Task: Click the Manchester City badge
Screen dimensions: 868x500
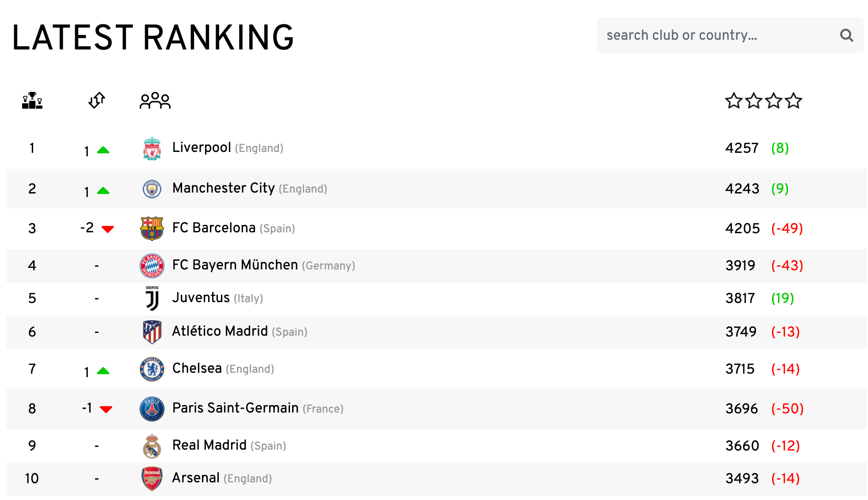Action: pos(152,189)
